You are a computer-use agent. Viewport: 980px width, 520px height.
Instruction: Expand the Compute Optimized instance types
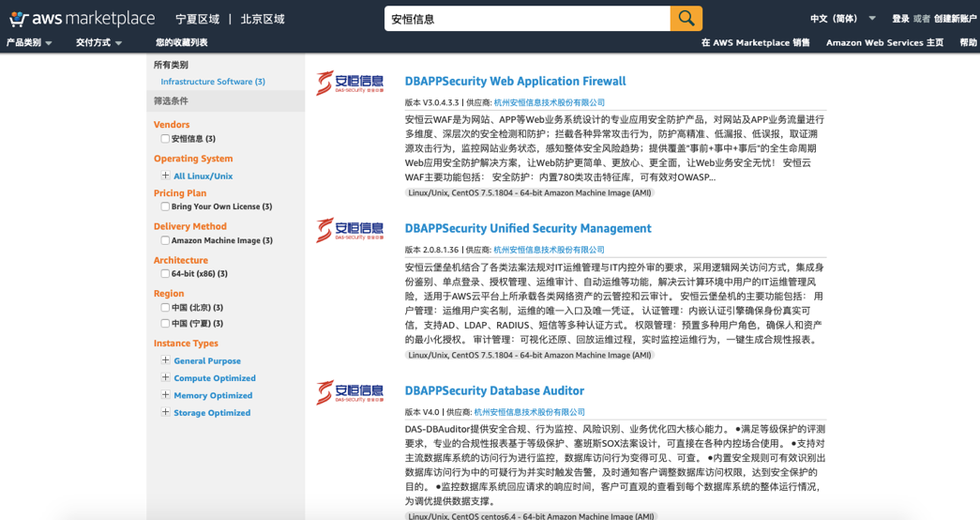point(166,378)
